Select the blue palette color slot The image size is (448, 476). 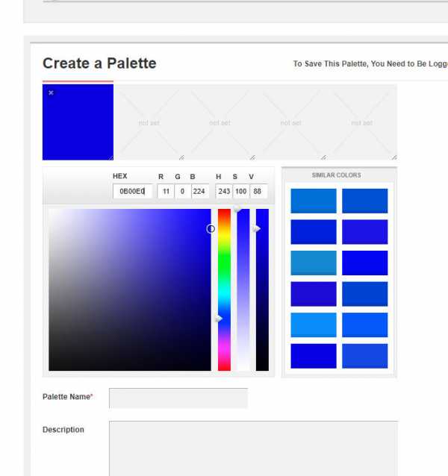tap(78, 122)
